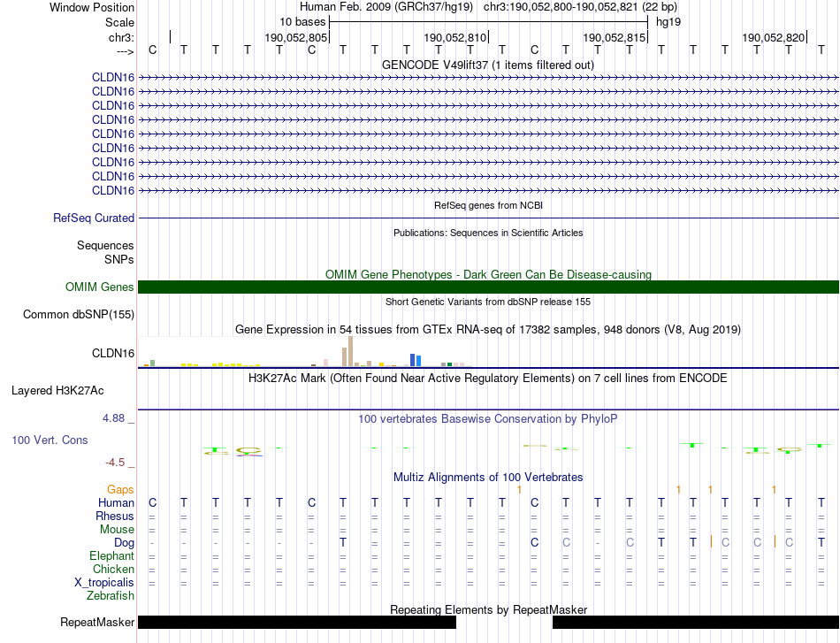Click the Window Position label
Image resolution: width=840 pixels, height=643 pixels.
92,7
